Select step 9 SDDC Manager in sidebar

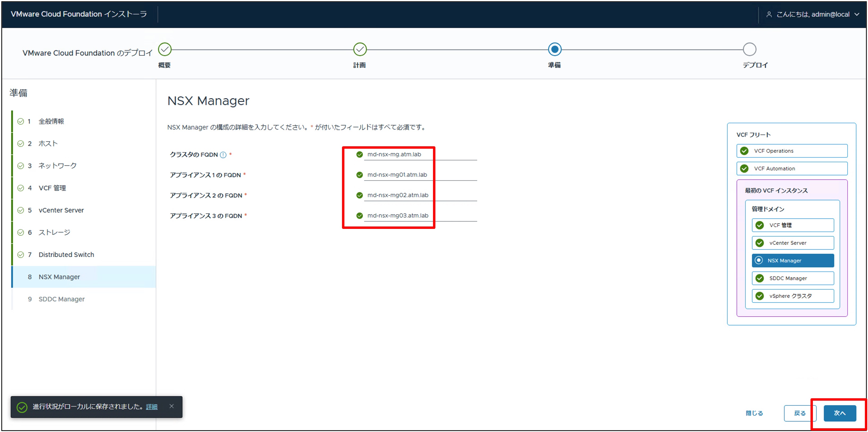[x=84, y=300]
